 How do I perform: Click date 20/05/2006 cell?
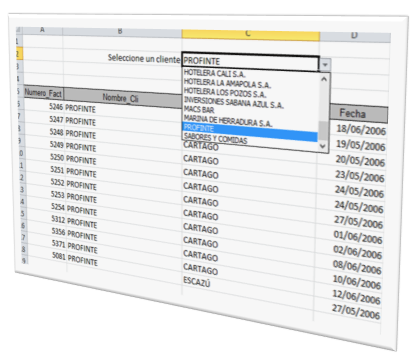coord(360,160)
